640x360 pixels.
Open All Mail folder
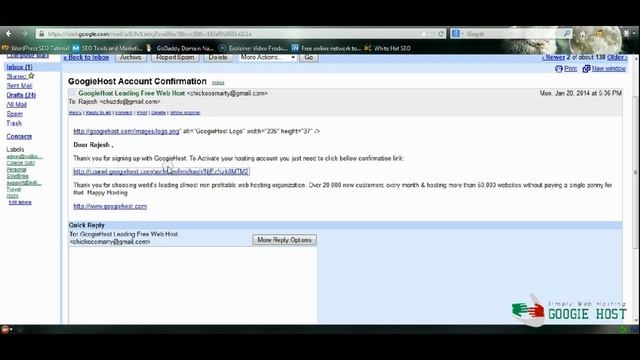tap(16, 104)
